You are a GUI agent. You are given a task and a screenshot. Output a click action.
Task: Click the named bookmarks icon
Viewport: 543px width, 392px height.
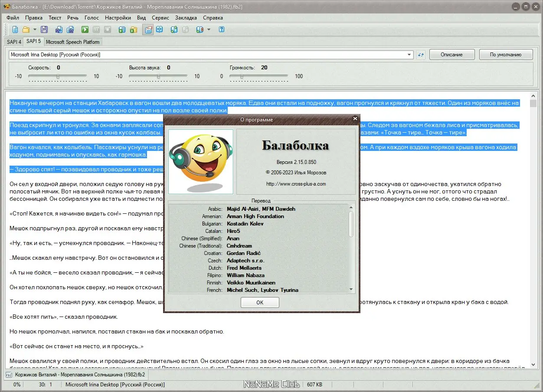click(x=200, y=29)
